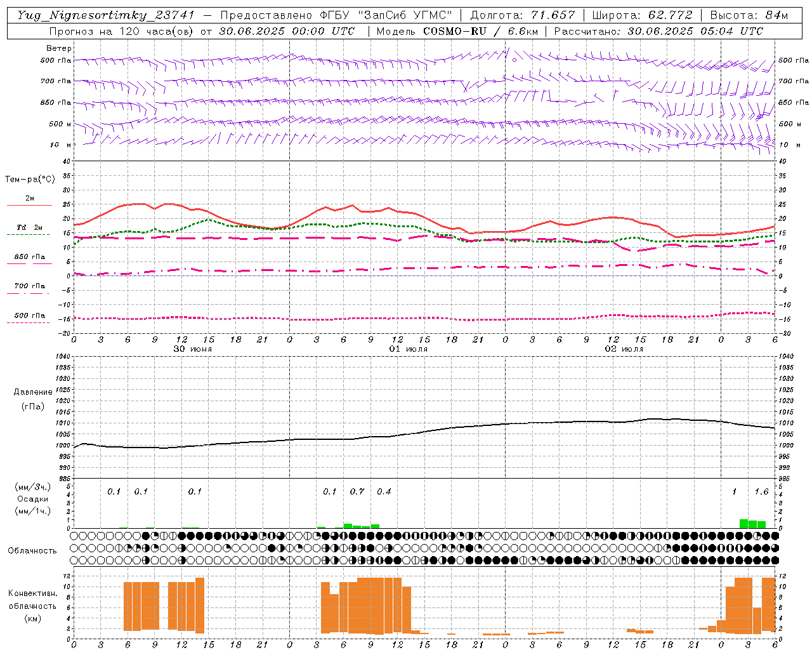The height and width of the screenshot is (650, 812).
Task: Click the Облачность cloud cover label
Action: coord(32,550)
